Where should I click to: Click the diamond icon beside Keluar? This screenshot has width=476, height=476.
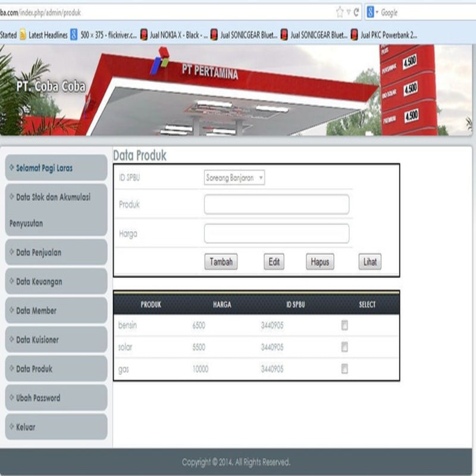click(x=11, y=427)
